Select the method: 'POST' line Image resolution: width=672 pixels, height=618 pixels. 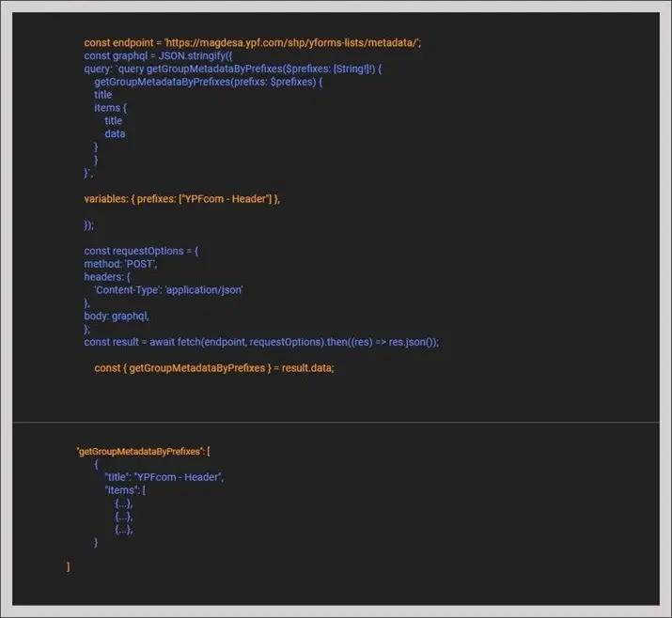(x=120, y=264)
